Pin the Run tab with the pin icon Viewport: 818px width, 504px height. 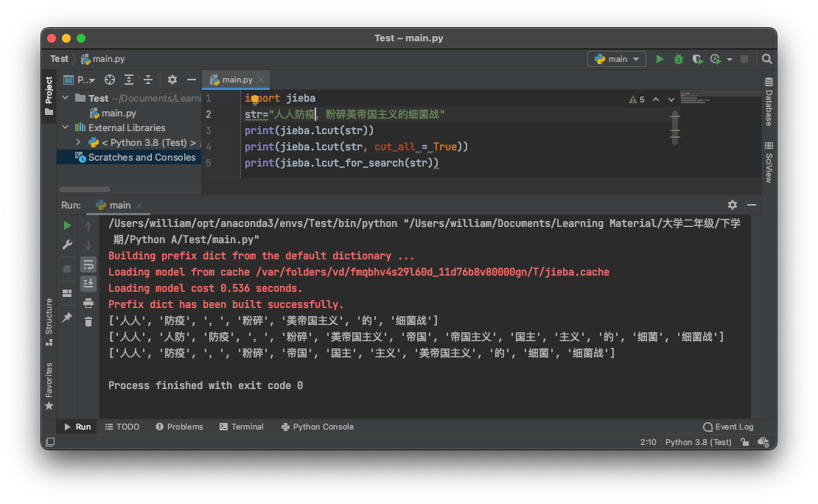67,317
